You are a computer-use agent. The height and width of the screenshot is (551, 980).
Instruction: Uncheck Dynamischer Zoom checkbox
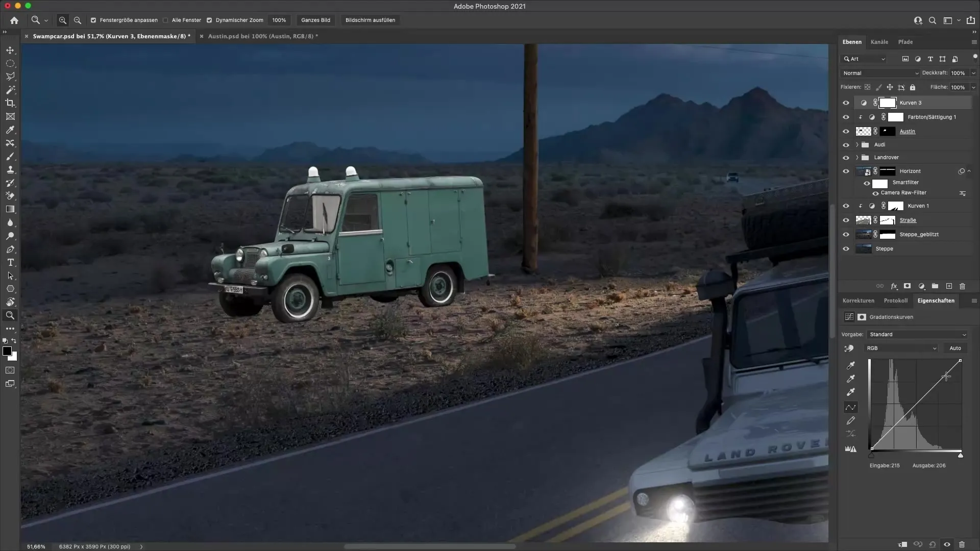(209, 20)
